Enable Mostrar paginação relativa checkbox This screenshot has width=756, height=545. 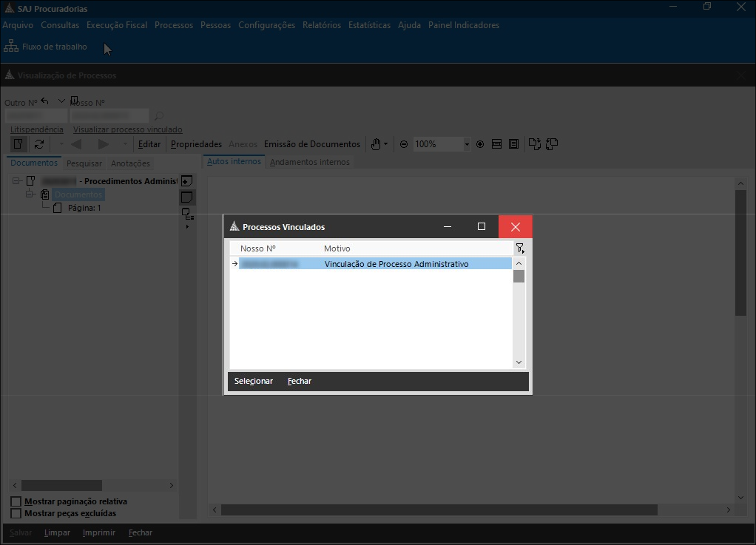pyautogui.click(x=16, y=501)
